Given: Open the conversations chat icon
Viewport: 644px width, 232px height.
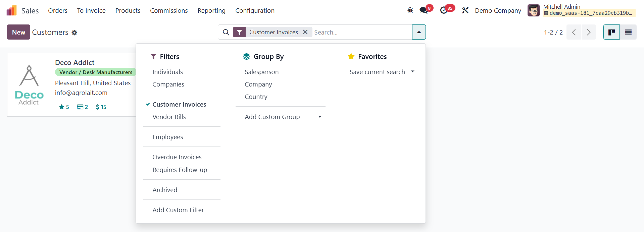Looking at the screenshot, I should point(424,10).
